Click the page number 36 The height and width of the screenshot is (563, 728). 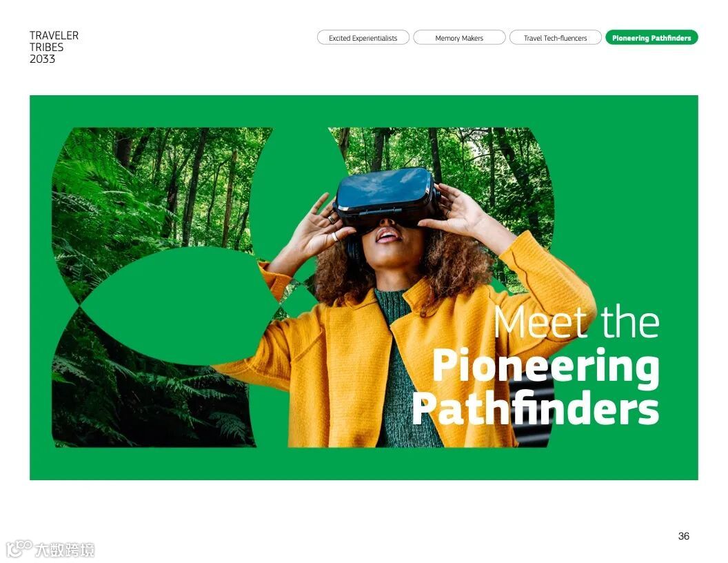click(683, 536)
